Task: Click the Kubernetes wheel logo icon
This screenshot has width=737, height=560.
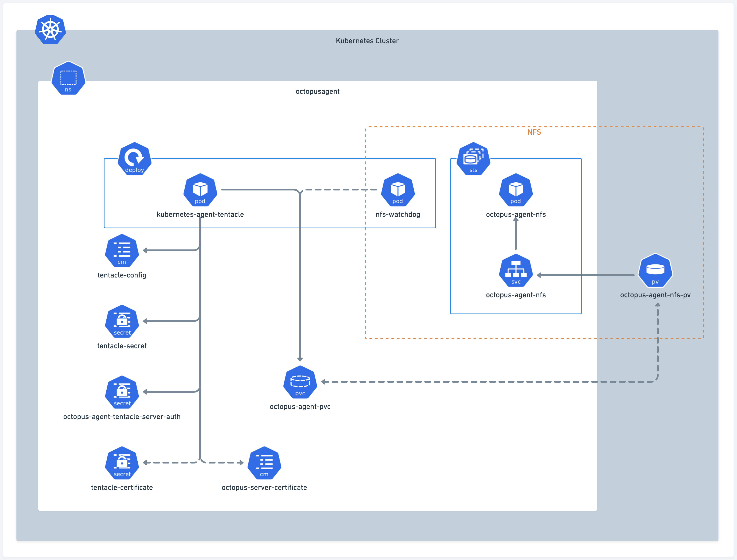Action: tap(50, 29)
